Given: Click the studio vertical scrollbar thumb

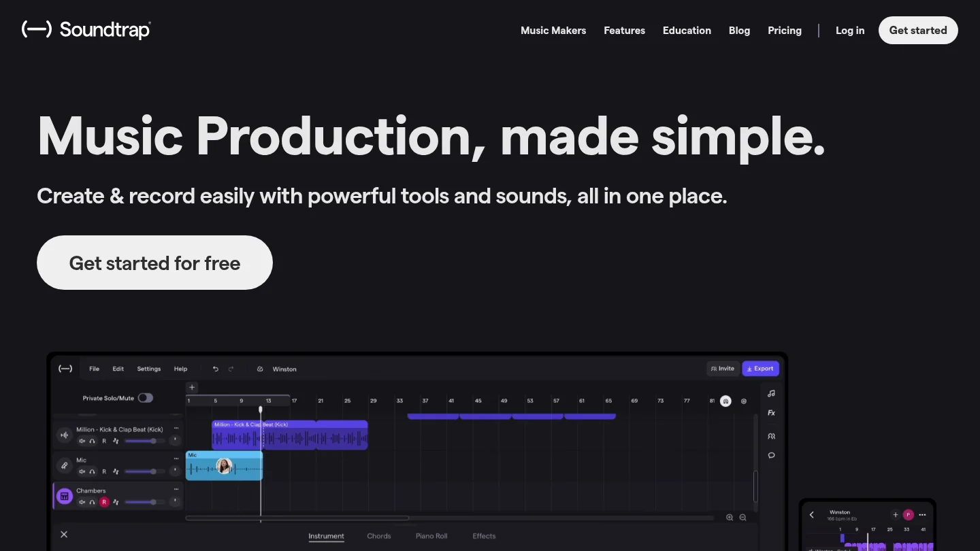Looking at the screenshot, I should (755, 486).
